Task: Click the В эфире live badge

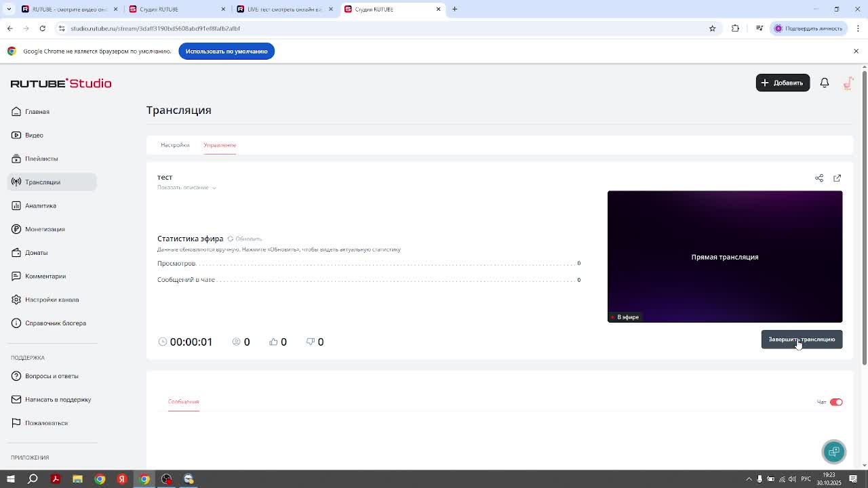Action: click(x=625, y=317)
